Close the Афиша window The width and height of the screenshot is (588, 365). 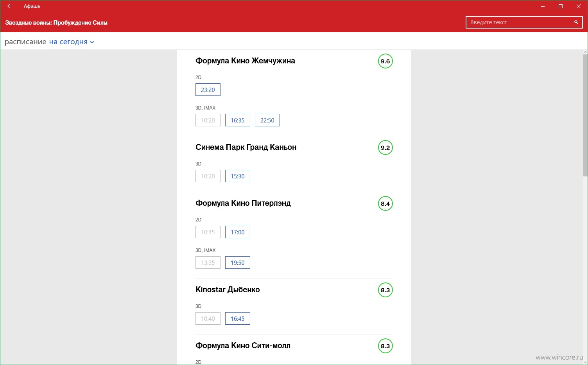pos(579,6)
